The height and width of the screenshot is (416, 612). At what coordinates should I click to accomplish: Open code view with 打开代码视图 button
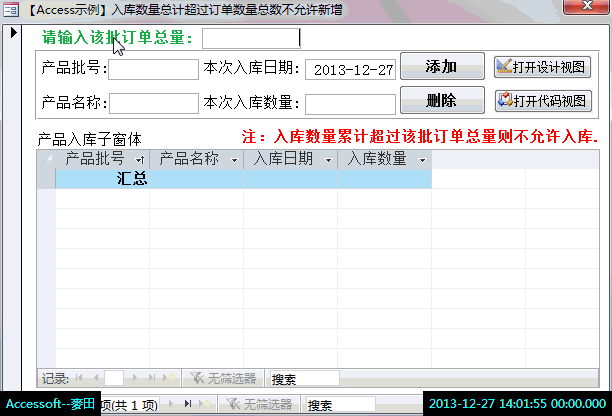click(543, 101)
